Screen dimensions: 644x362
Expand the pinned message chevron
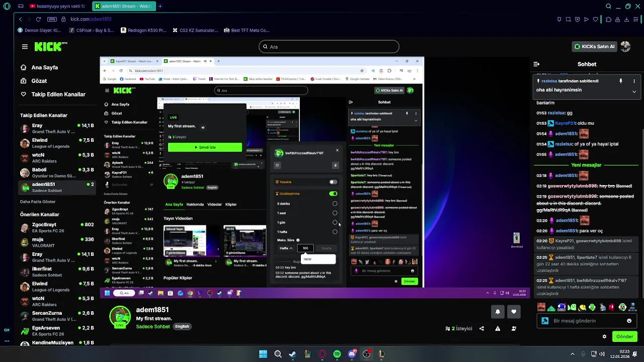click(x=634, y=92)
